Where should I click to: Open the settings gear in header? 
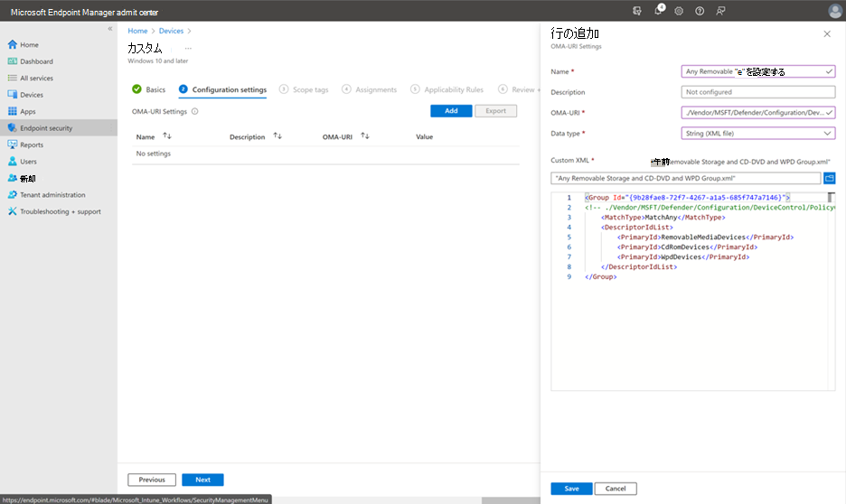[x=679, y=11]
